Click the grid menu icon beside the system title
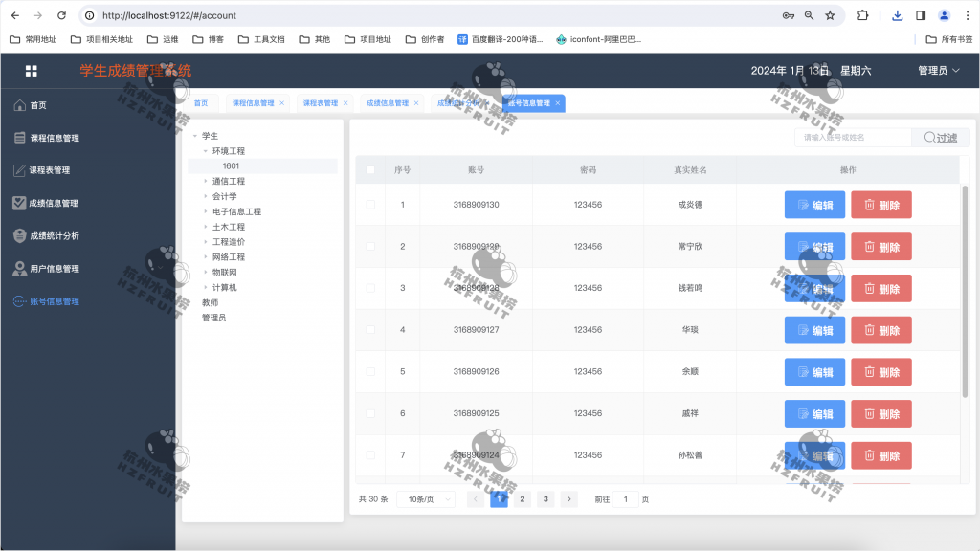 tap(32, 71)
